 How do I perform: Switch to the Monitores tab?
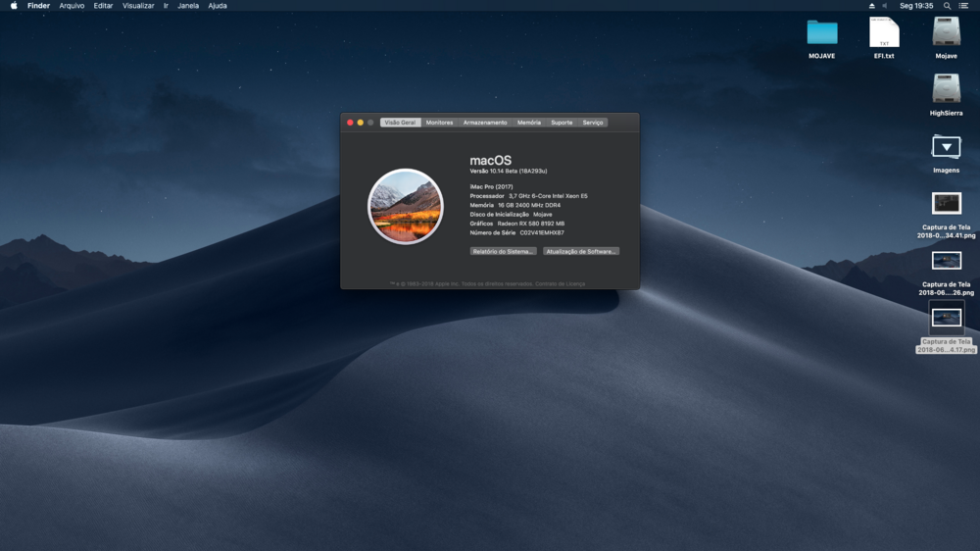click(439, 123)
